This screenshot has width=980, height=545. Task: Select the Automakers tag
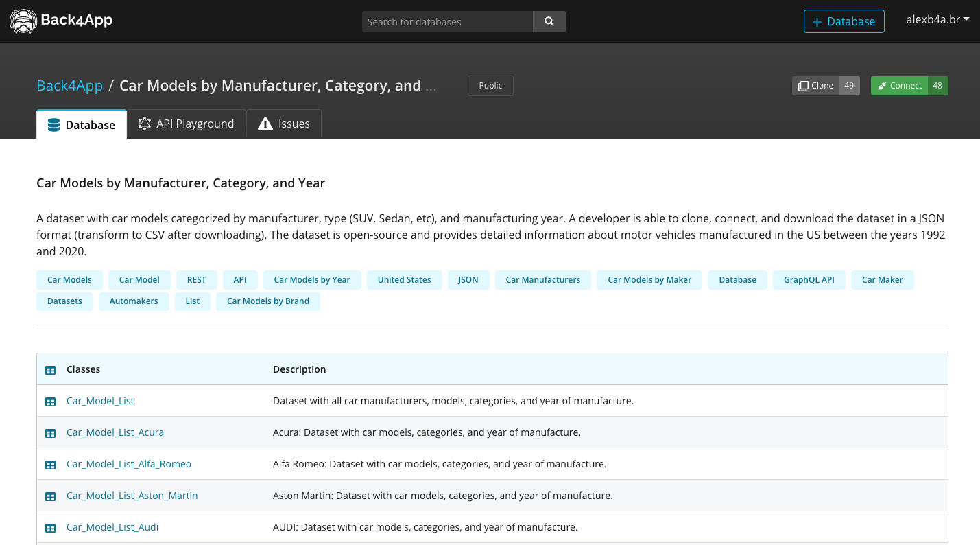pyautogui.click(x=134, y=301)
